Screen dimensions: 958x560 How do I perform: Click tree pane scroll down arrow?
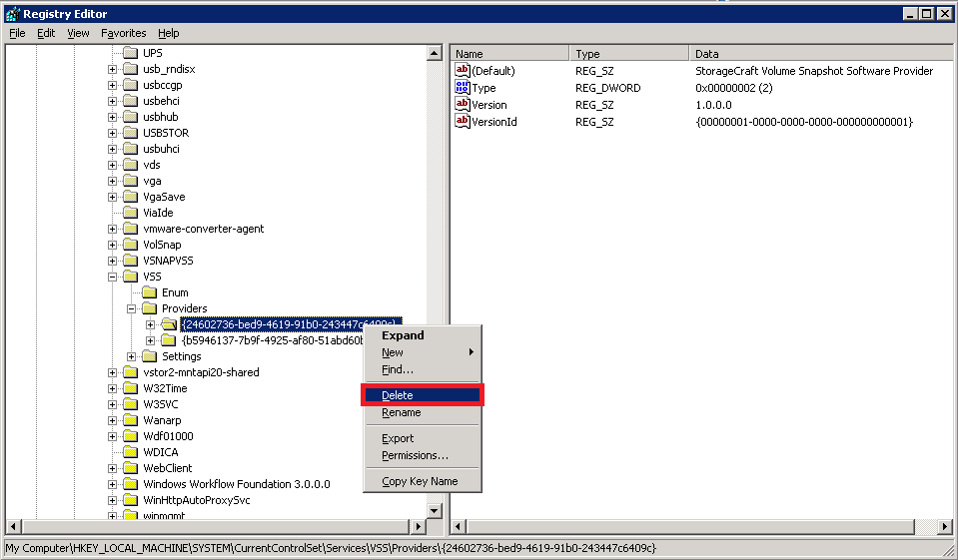[435, 510]
